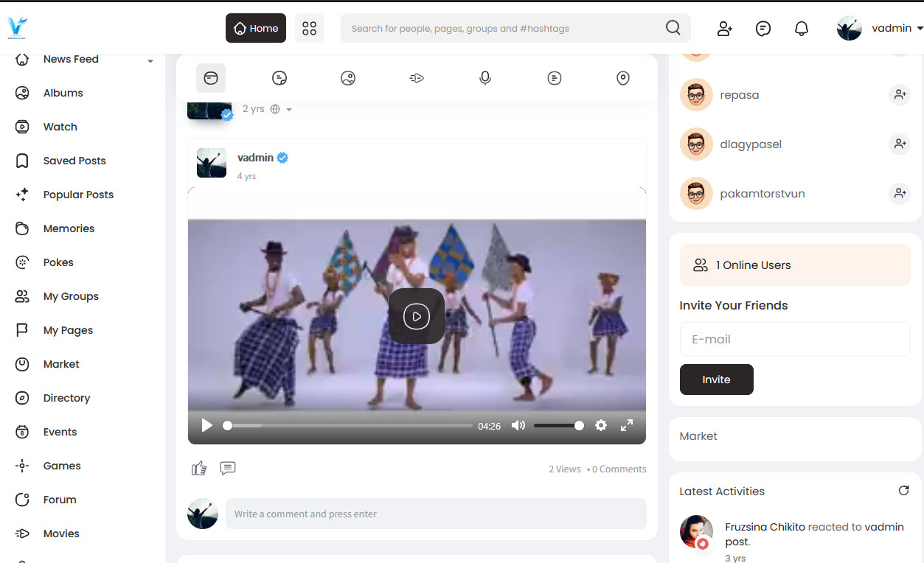Open video settings gear
Image resolution: width=924 pixels, height=563 pixels.
601,425
